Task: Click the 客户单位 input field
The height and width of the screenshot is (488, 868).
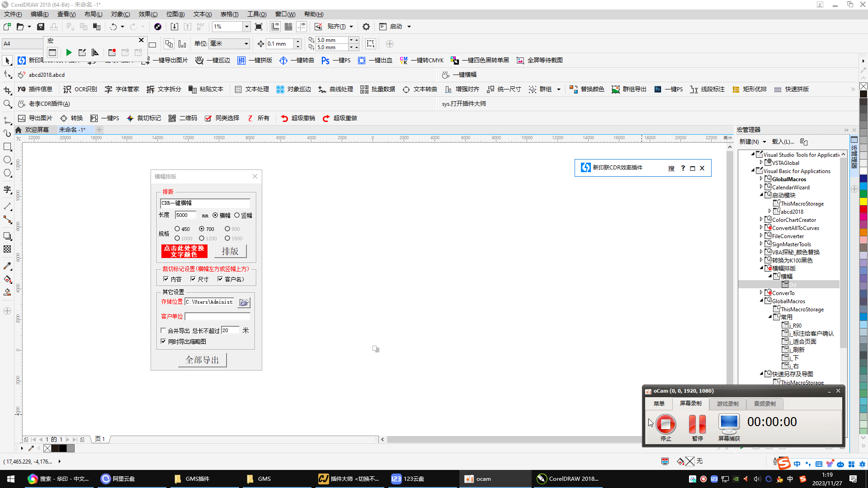Action: (x=217, y=317)
